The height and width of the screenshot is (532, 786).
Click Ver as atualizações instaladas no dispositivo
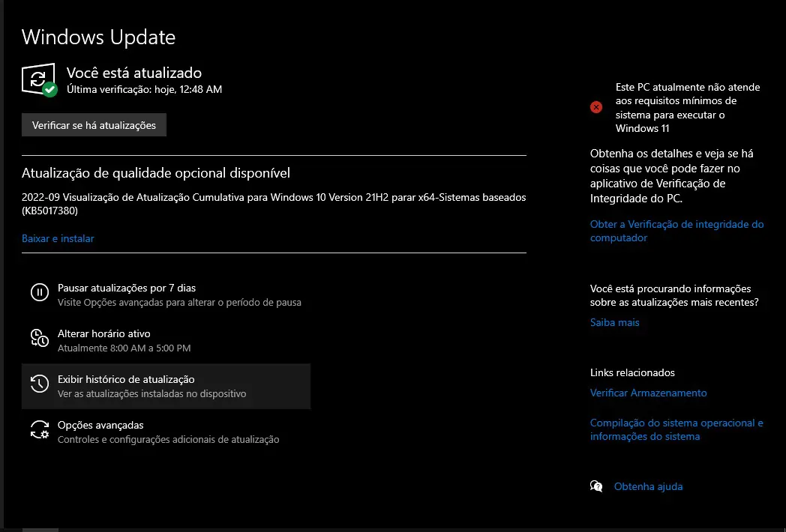[152, 393]
